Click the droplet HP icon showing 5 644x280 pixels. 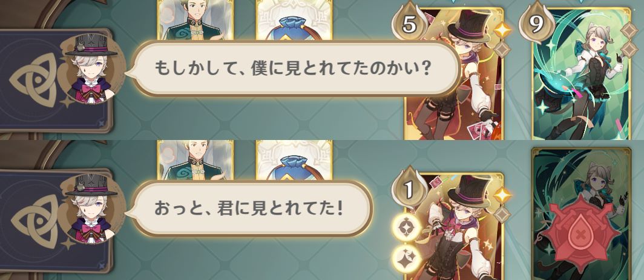tap(409, 25)
